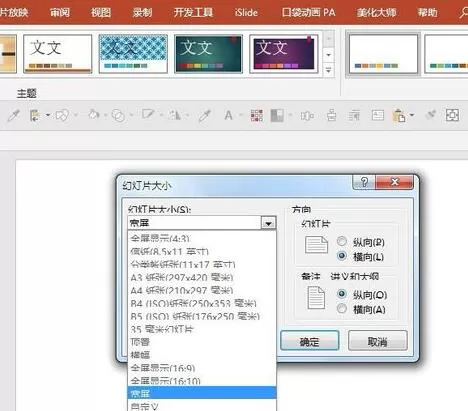Switch to the 开发工具 tab
Viewport: 468px width, 411px height.
193,13
